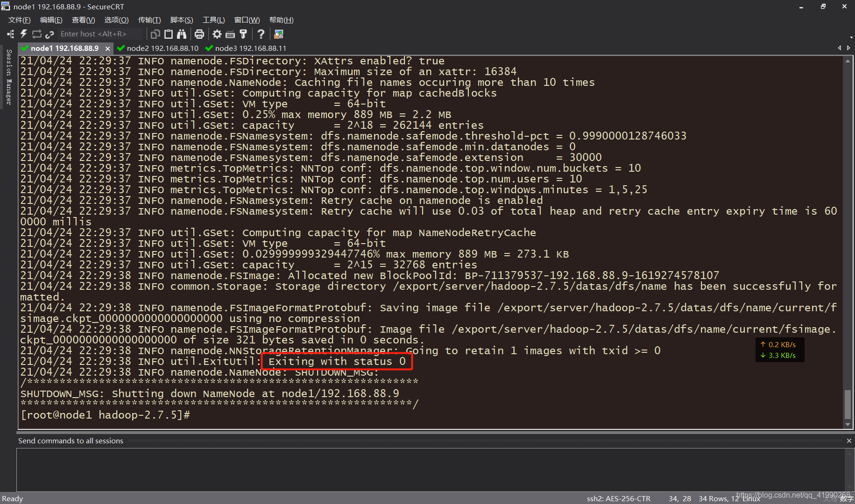Click 'Send commands to all sessions' label
This screenshot has width=855, height=504.
tap(71, 441)
